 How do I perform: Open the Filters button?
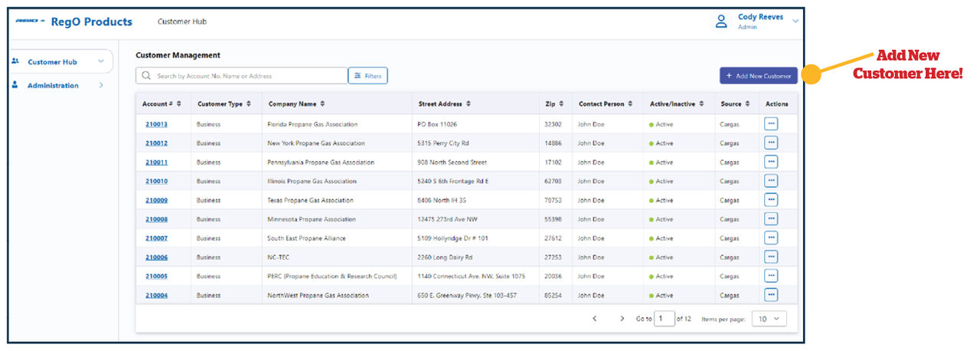tap(367, 76)
